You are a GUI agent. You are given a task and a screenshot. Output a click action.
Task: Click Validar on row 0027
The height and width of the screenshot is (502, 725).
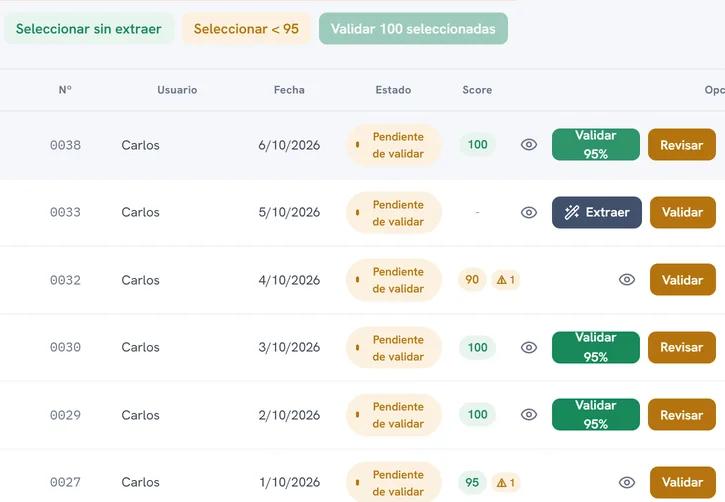pyautogui.click(x=682, y=482)
